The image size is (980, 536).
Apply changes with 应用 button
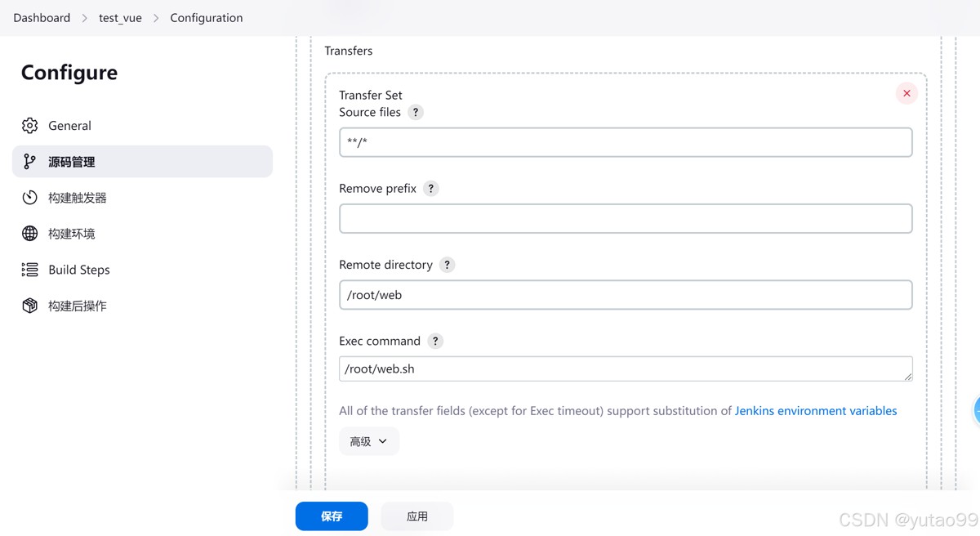coord(416,516)
